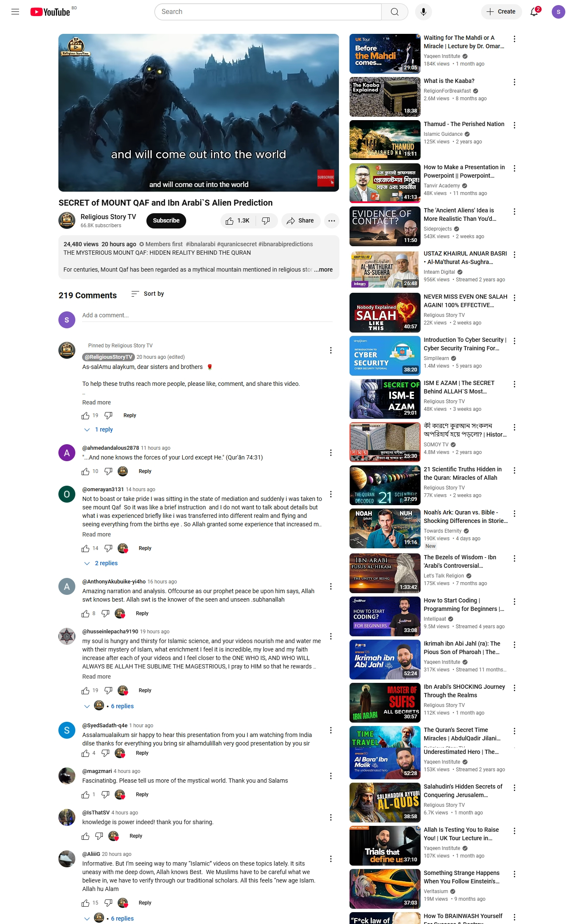Click the search magnifier button
The image size is (578, 924).
(394, 12)
